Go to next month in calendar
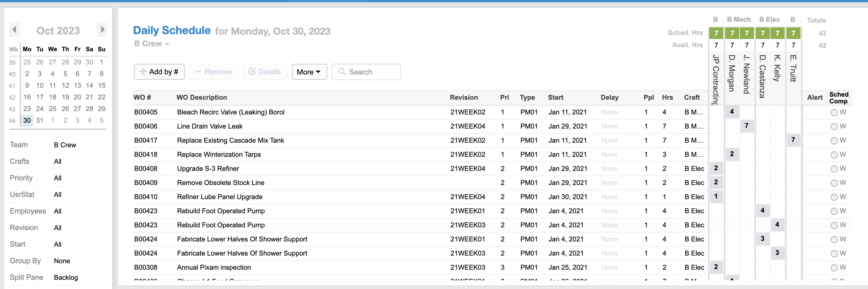The width and height of the screenshot is (868, 289). pos(102,30)
